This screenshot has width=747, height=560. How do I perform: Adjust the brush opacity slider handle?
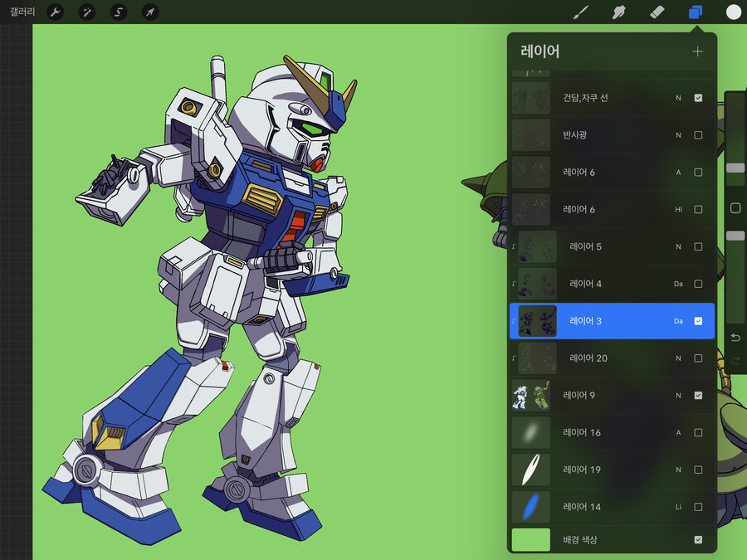pyautogui.click(x=735, y=236)
